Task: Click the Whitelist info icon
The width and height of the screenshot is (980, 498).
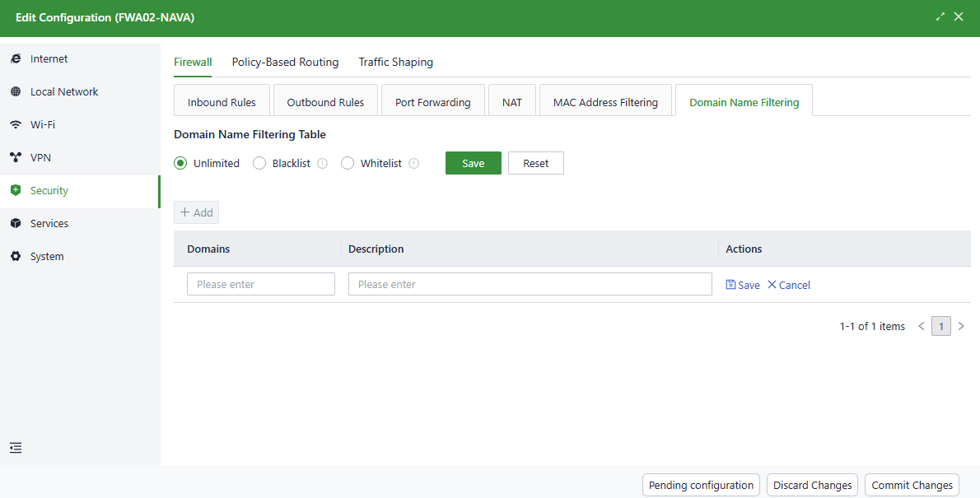Action: [x=414, y=164]
